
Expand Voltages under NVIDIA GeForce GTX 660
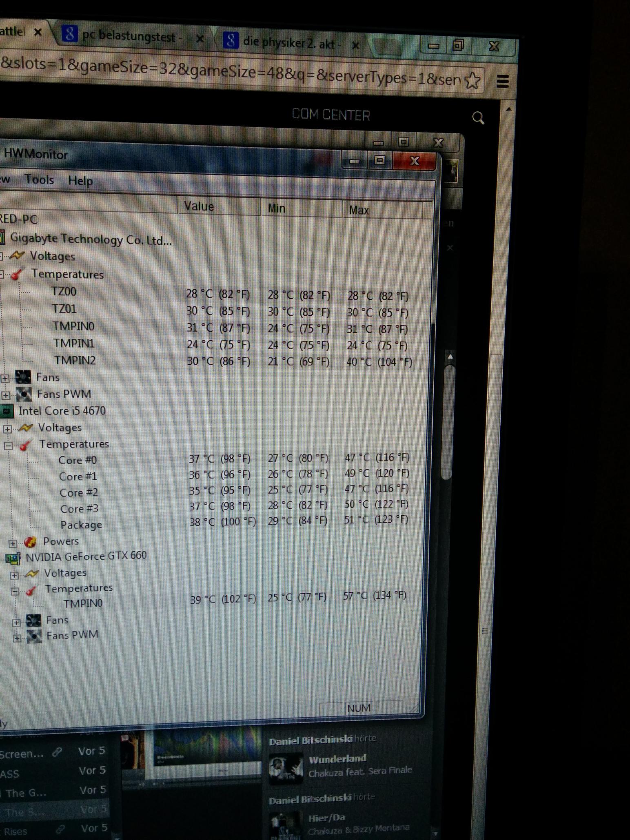coord(14,575)
